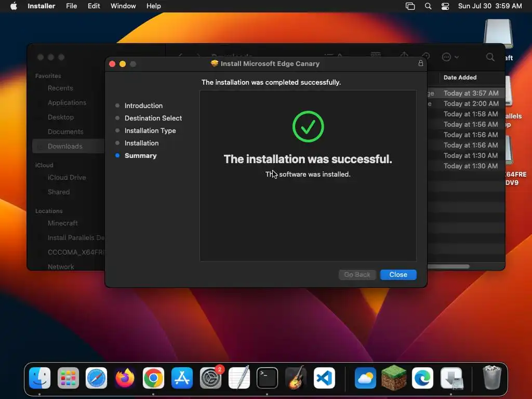
Task: Open the Weather app in Dock
Action: tap(365, 378)
